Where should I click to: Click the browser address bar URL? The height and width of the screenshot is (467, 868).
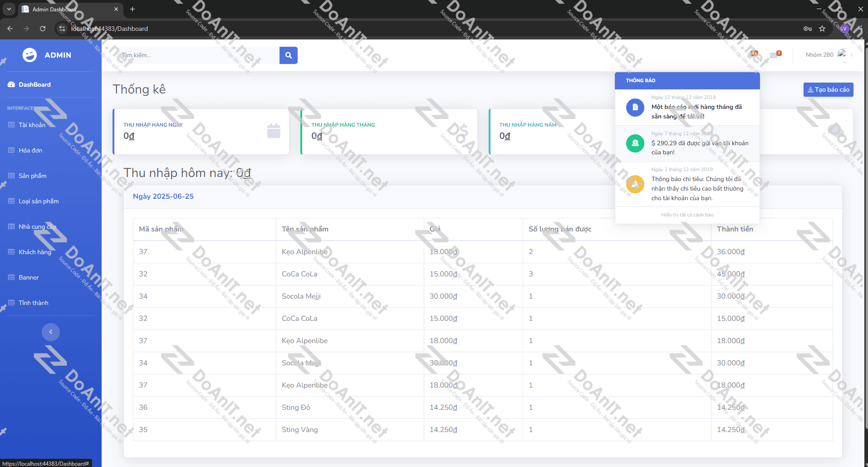coord(109,29)
